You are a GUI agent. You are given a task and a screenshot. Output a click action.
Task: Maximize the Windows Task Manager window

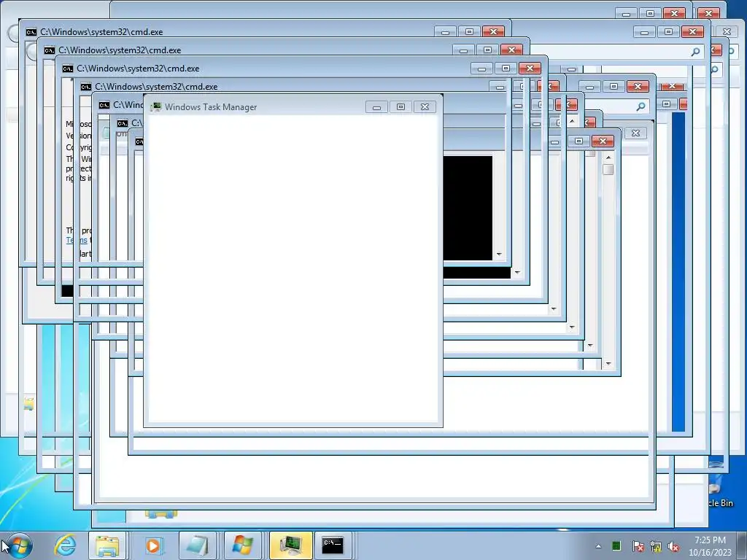pyautogui.click(x=400, y=107)
